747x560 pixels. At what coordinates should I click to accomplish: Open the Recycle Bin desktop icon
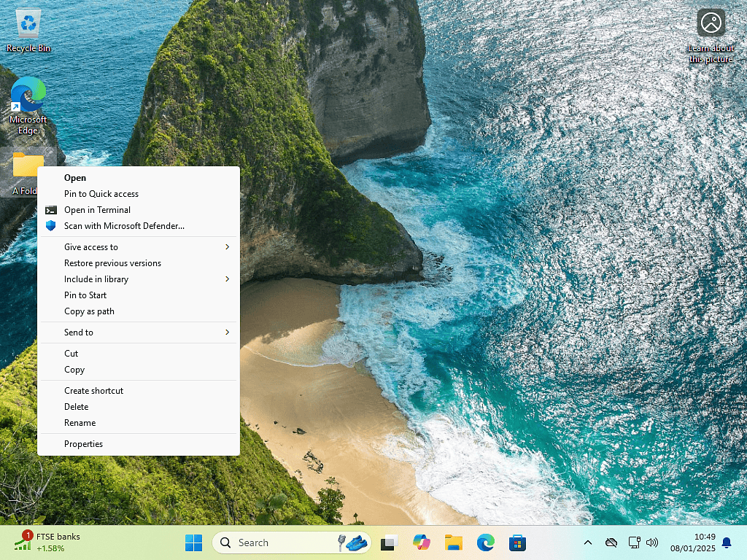click(x=28, y=29)
